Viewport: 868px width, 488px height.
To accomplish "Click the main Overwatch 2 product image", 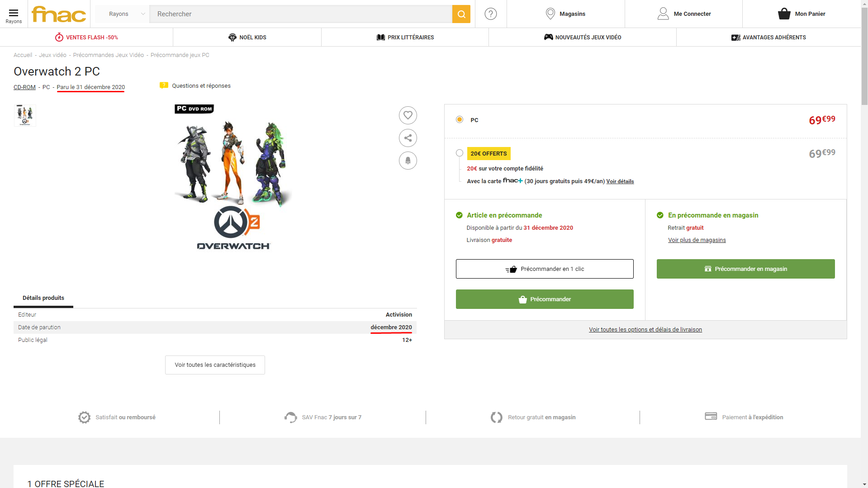I will coord(233,178).
